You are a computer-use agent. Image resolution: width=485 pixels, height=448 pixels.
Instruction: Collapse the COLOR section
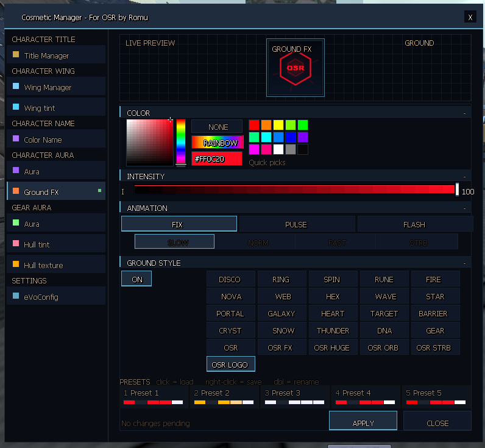tap(464, 113)
